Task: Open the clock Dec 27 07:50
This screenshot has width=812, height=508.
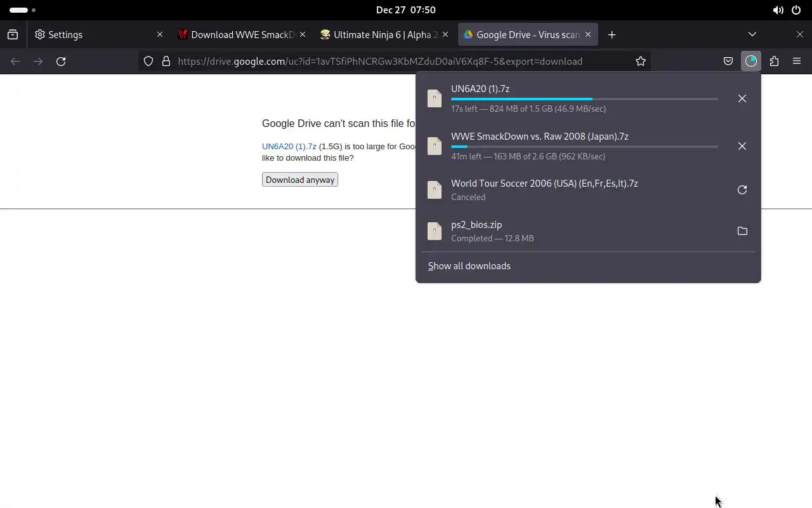Action: pos(406,10)
